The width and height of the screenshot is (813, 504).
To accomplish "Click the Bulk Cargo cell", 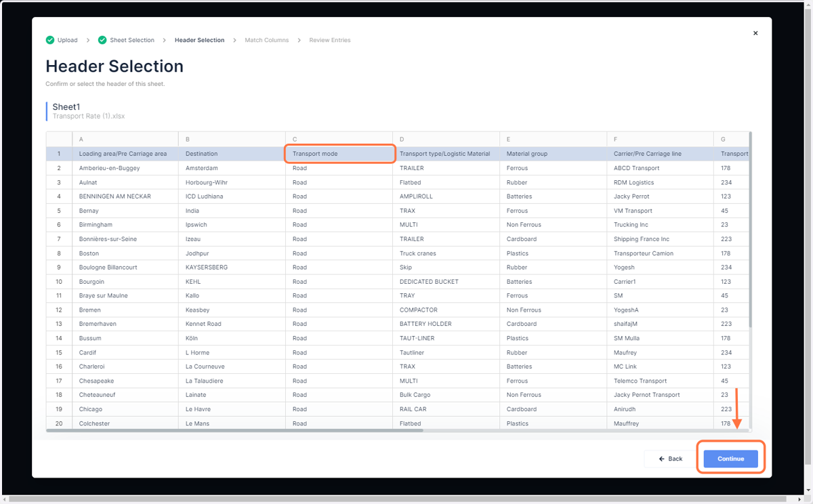I will click(446, 395).
